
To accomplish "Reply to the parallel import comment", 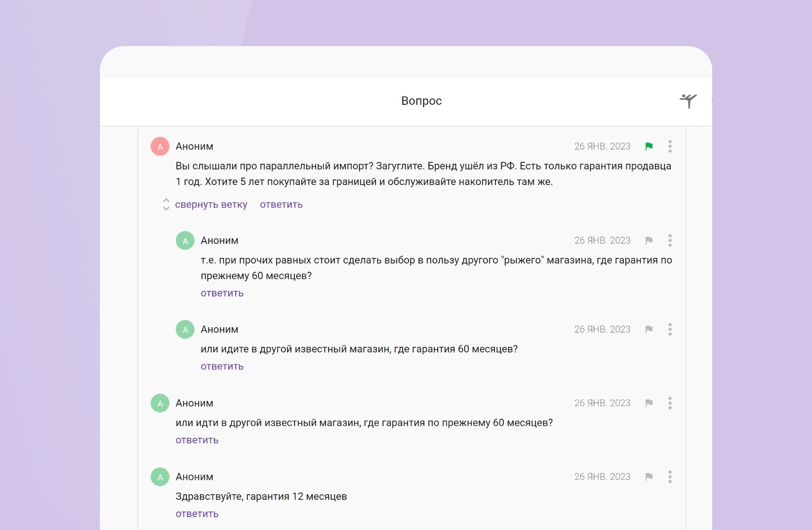I will tap(281, 205).
